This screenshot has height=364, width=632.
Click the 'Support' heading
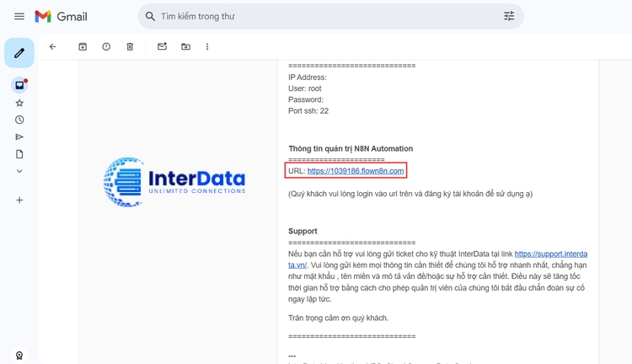[303, 231]
